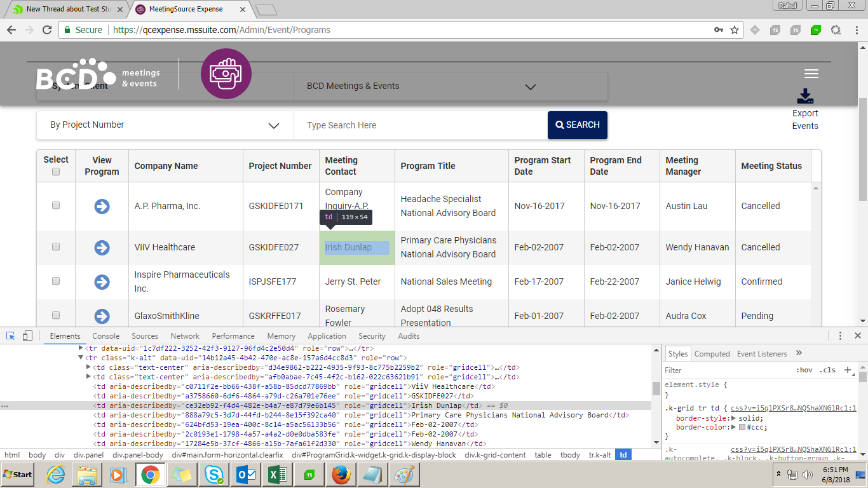Activate the DevTools element inspector icon
Screen dimensions: 868x488
click(11, 336)
